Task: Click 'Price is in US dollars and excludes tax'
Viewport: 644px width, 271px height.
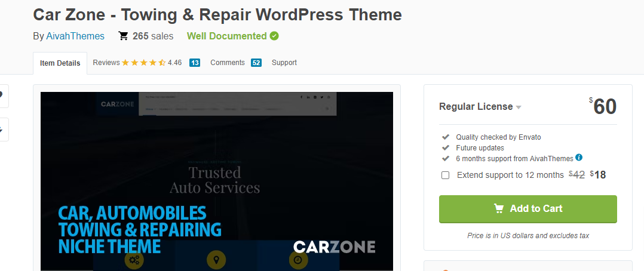Action: pos(528,236)
